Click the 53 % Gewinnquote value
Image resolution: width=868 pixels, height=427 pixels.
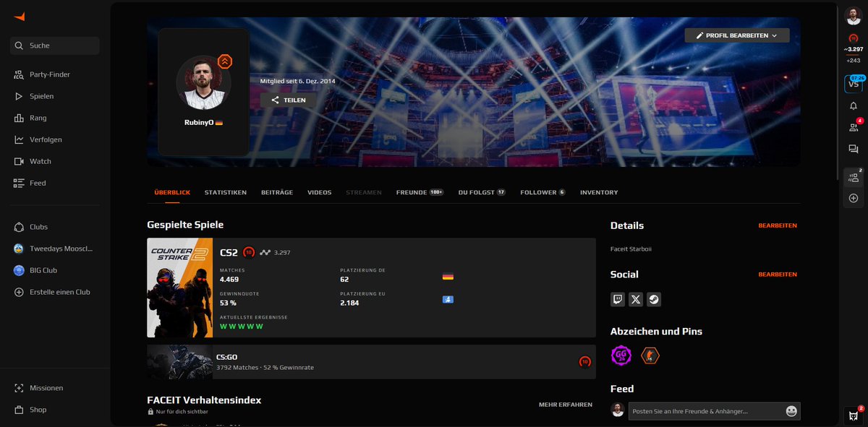229,303
